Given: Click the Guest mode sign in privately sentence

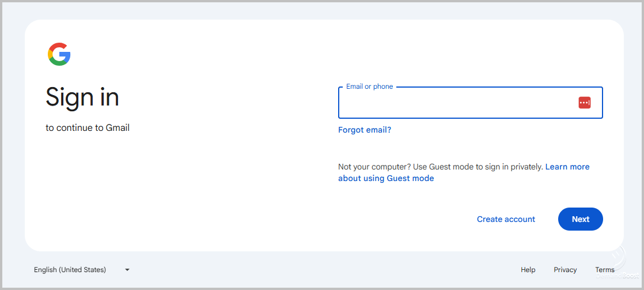Looking at the screenshot, I should click(x=478, y=167).
